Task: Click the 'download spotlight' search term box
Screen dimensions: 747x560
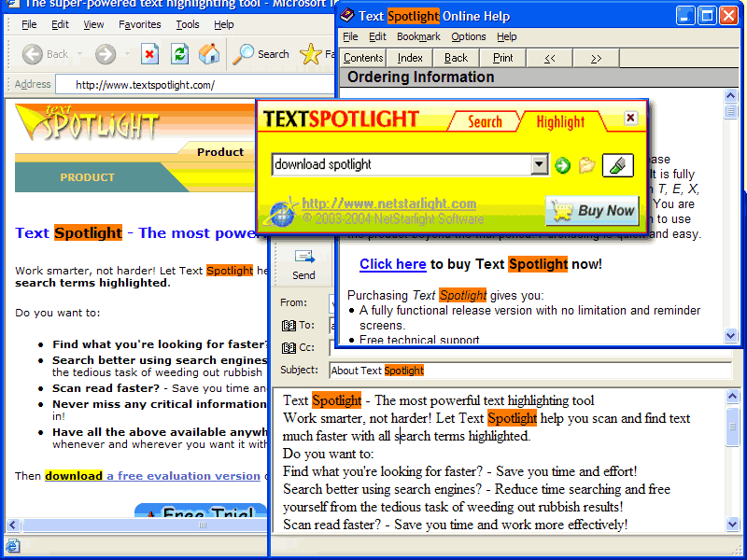Action: click(402, 165)
